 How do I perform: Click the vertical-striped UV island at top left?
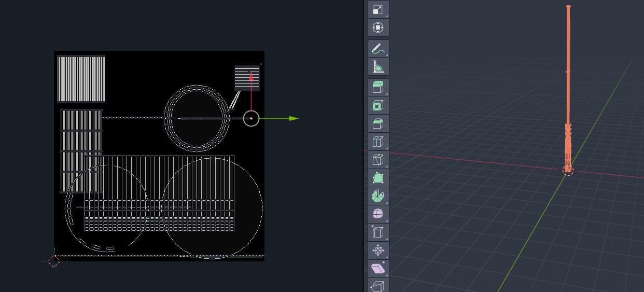point(81,79)
